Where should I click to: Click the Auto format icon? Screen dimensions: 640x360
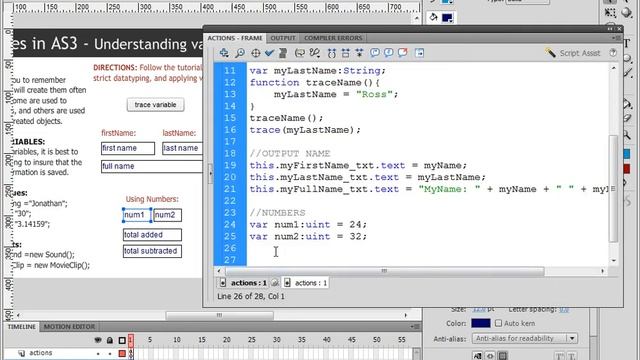coord(282,53)
